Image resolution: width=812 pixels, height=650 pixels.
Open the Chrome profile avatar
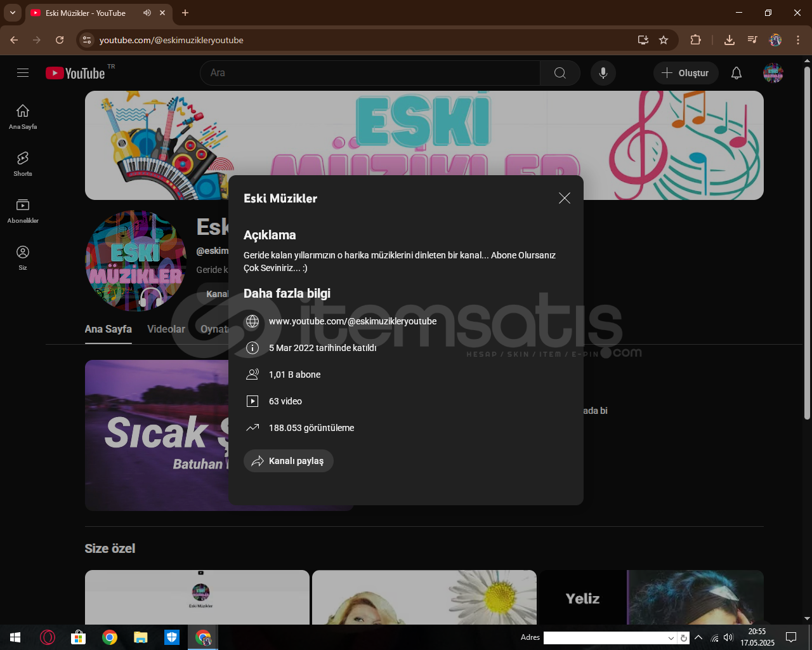(x=775, y=40)
